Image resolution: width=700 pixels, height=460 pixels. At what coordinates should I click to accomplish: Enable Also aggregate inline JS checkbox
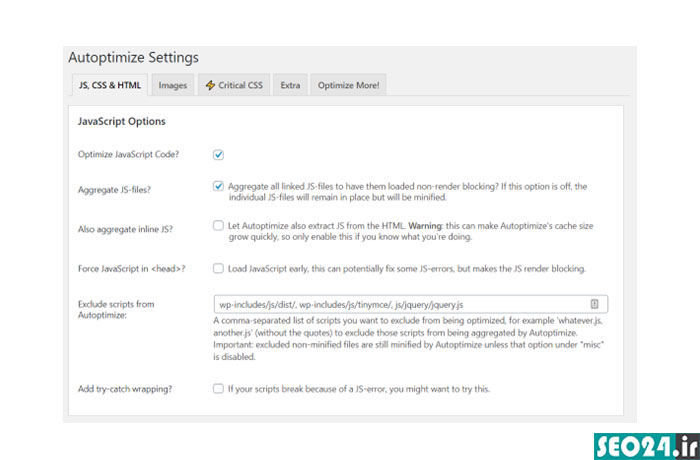218,226
